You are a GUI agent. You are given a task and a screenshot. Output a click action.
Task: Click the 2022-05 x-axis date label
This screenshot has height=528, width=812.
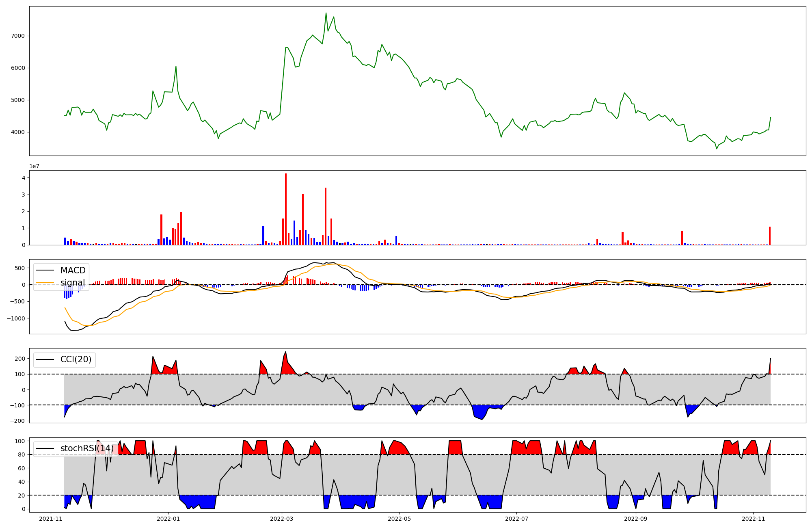(x=399, y=519)
